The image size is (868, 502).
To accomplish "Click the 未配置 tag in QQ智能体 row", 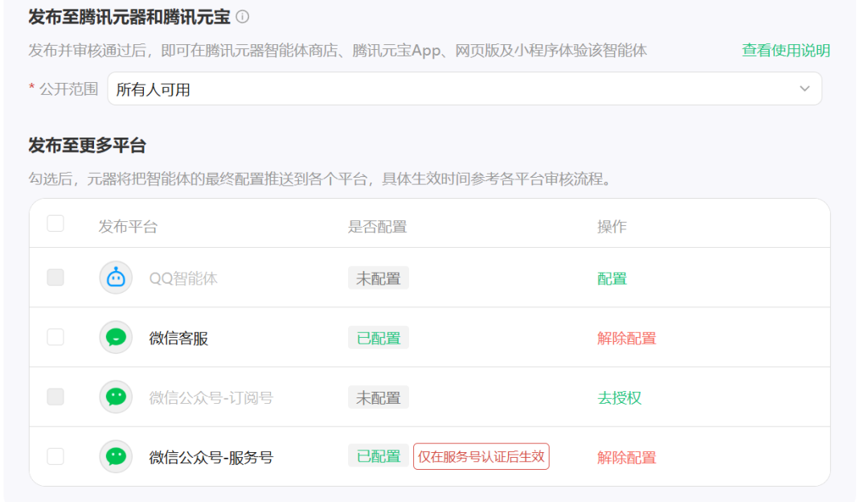I will point(379,278).
